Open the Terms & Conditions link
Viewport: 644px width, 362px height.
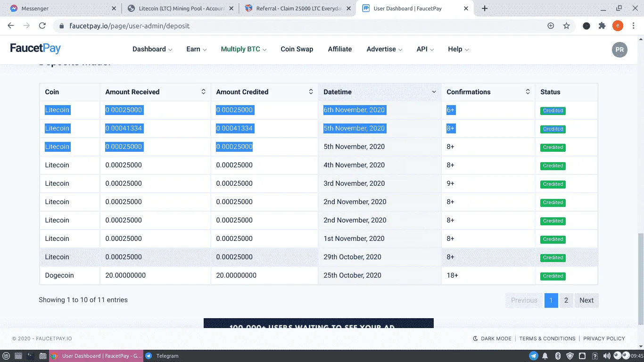click(x=547, y=338)
